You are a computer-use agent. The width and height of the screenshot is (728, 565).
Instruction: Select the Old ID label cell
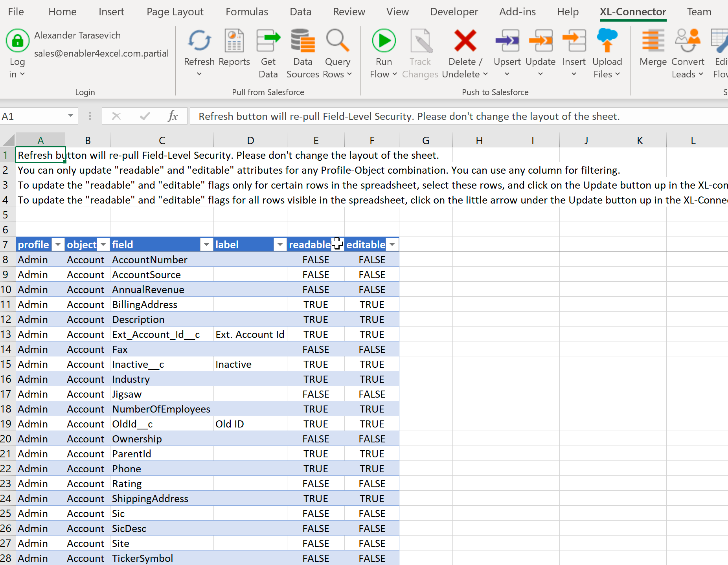click(x=250, y=424)
